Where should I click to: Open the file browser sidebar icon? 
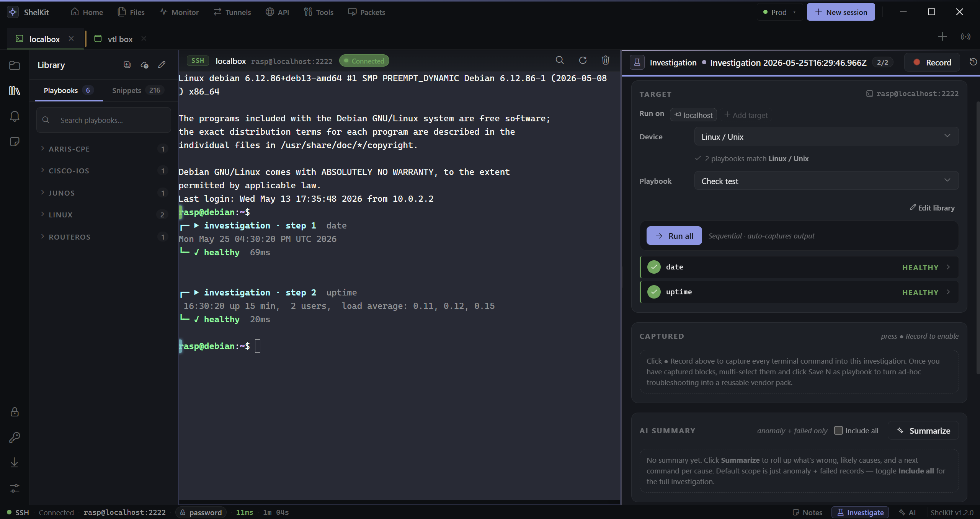(x=15, y=65)
